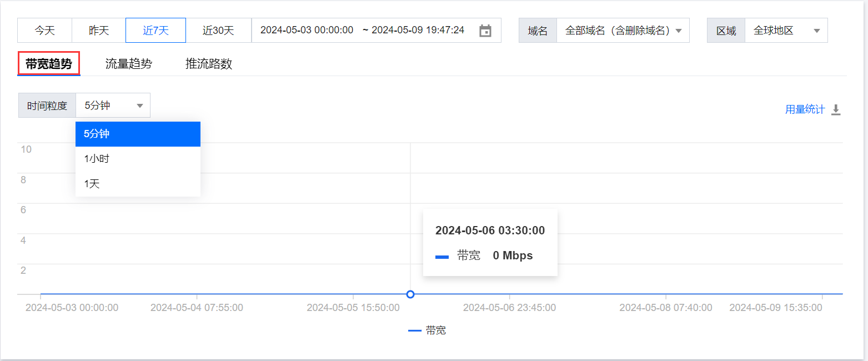Screen dimensions: 868x361
Task: Click the download icon beside 用量统计
Action: tap(836, 110)
